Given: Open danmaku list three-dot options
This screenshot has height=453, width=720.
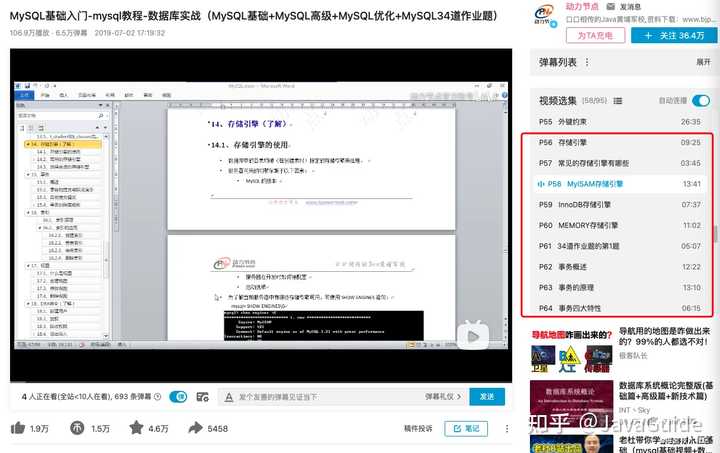Looking at the screenshot, I should point(587,62).
